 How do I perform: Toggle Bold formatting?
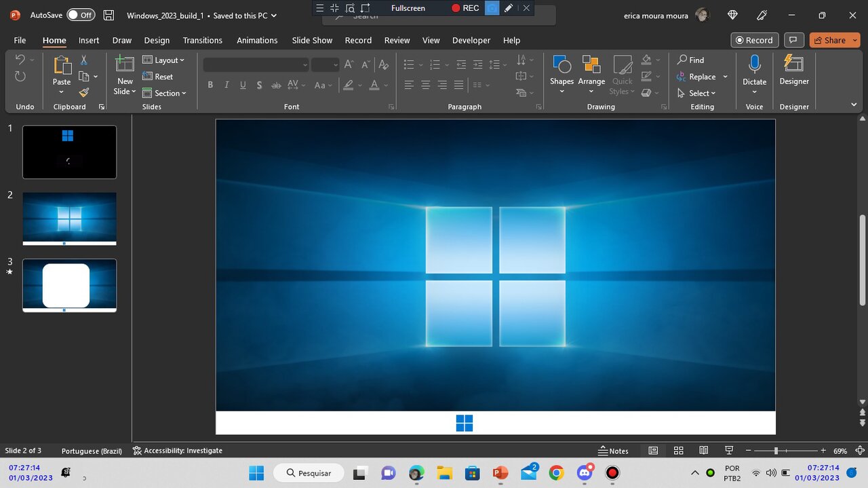click(210, 86)
